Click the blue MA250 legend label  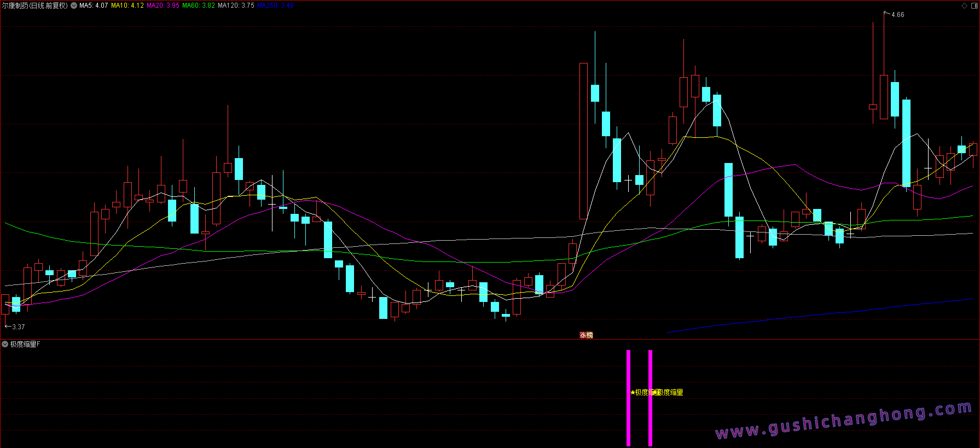[x=275, y=5]
